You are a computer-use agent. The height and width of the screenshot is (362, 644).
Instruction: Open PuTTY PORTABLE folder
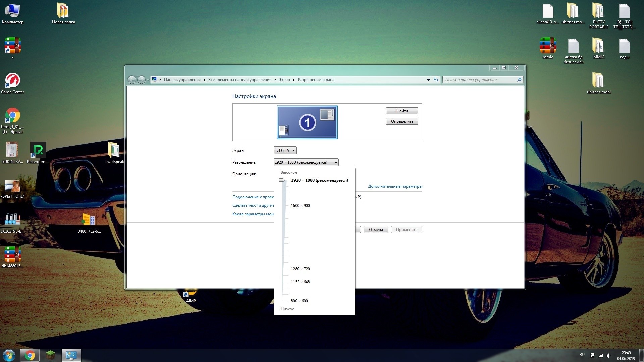pyautogui.click(x=599, y=16)
